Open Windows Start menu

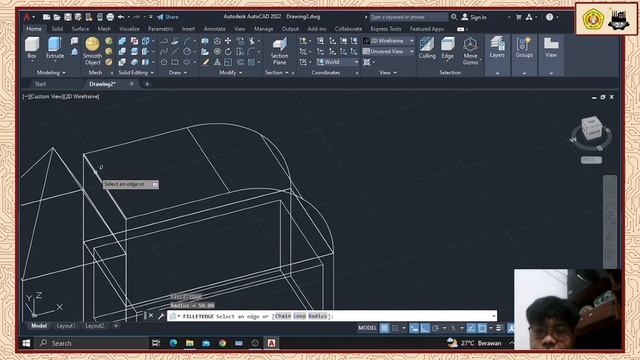point(26,343)
